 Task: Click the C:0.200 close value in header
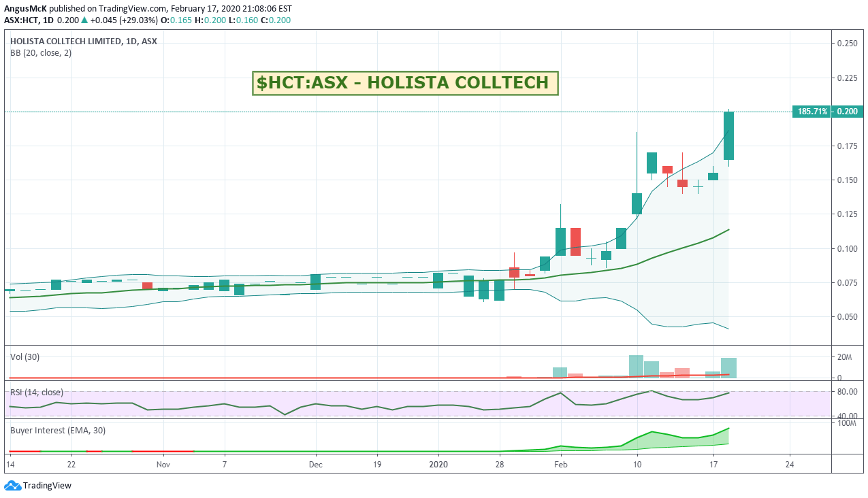pyautogui.click(x=275, y=20)
